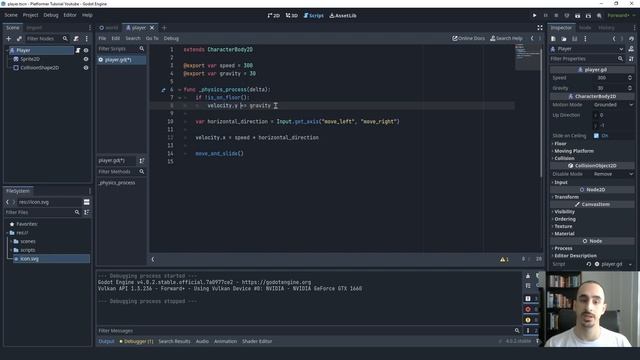Viewport: 640px width, 360px height.
Task: Toggle Slide on Ceiling checkbox
Action: pyautogui.click(x=596, y=136)
